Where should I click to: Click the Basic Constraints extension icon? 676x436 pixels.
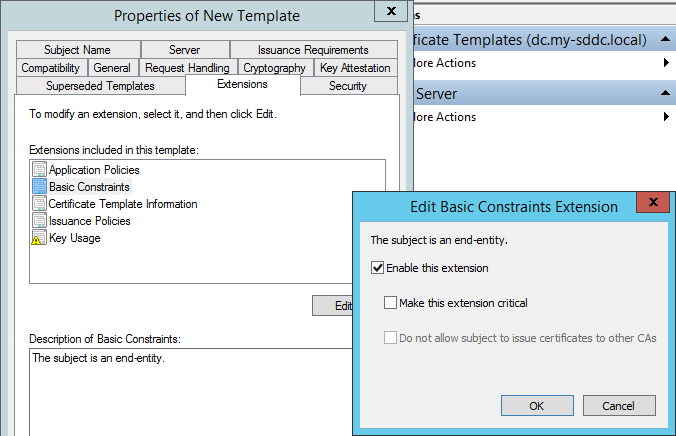coord(39,187)
